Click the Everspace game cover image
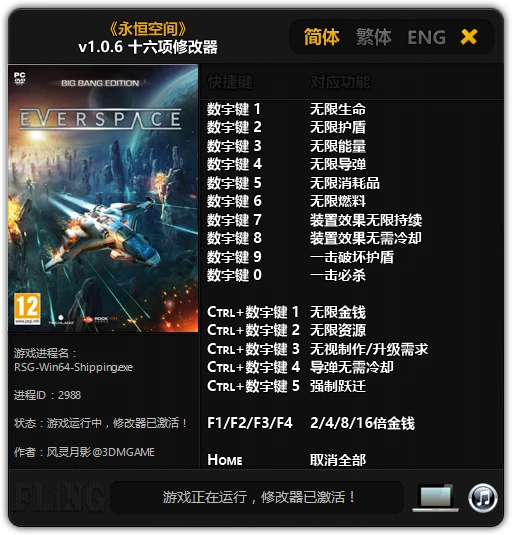The width and height of the screenshot is (512, 535). pyautogui.click(x=103, y=198)
